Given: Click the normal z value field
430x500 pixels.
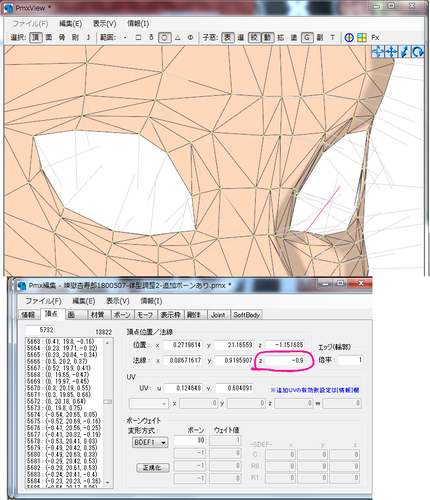Looking at the screenshot, I should pyautogui.click(x=285, y=360).
